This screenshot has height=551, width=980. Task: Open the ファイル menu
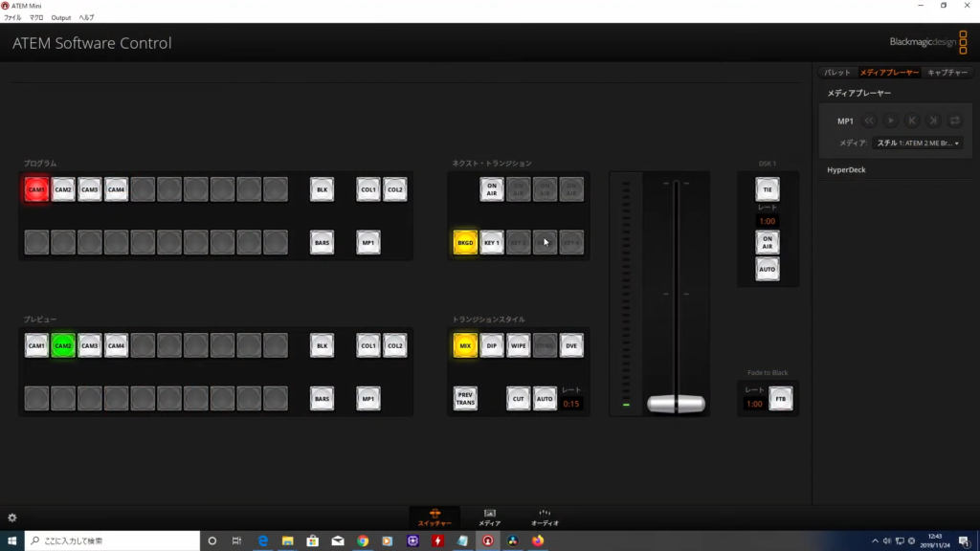click(11, 16)
